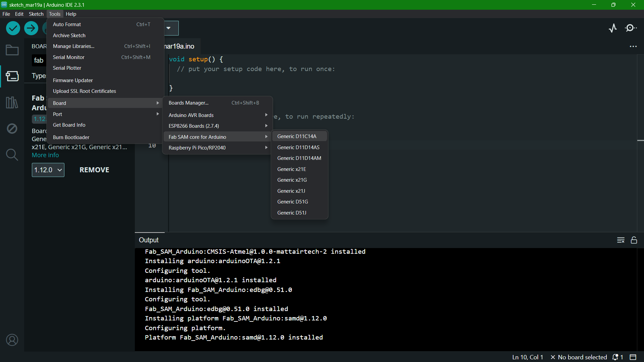Open the Search sidebar icon

pos(12,155)
